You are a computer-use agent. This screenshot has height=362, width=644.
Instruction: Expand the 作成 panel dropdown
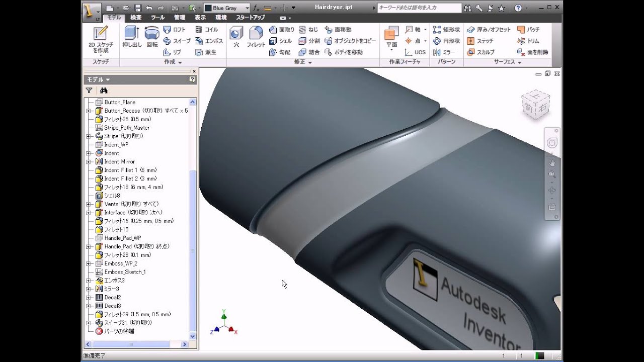173,62
